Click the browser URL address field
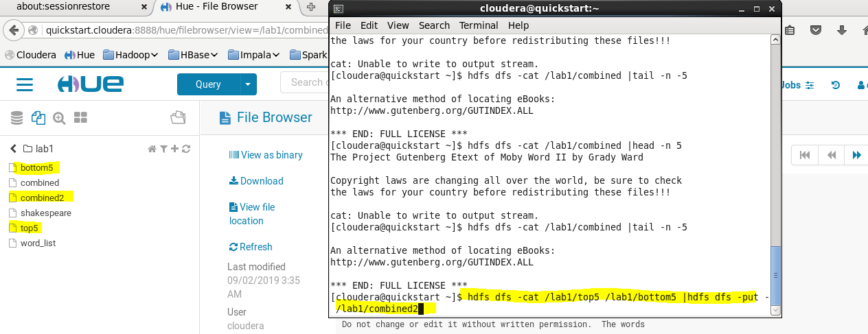 coord(185,30)
